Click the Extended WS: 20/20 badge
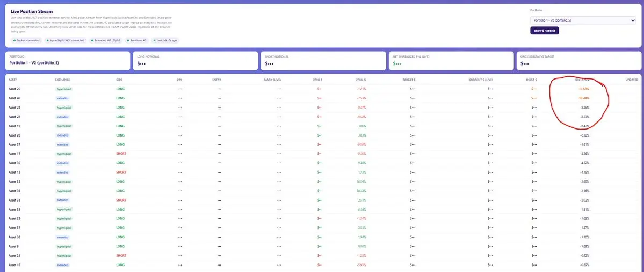 tap(105, 40)
